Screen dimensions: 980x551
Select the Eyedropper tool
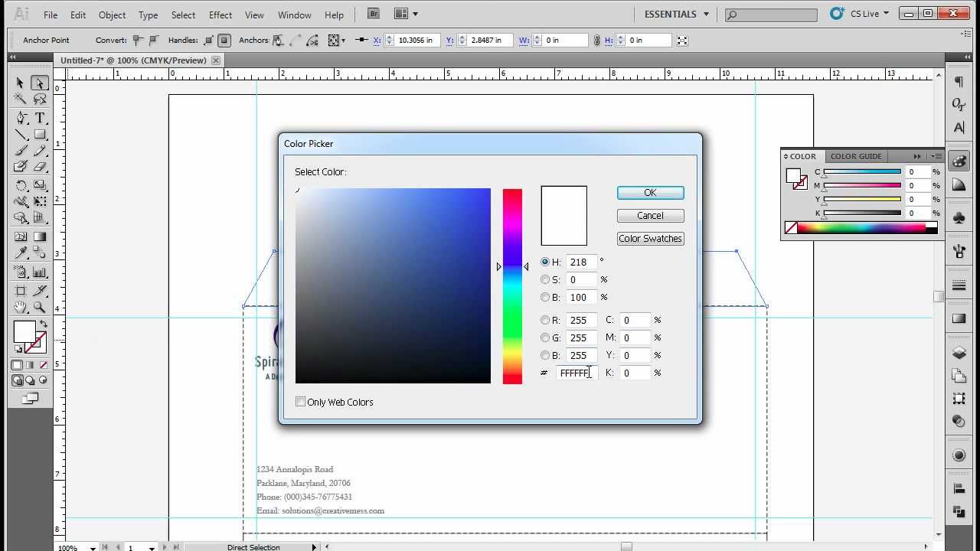click(21, 253)
